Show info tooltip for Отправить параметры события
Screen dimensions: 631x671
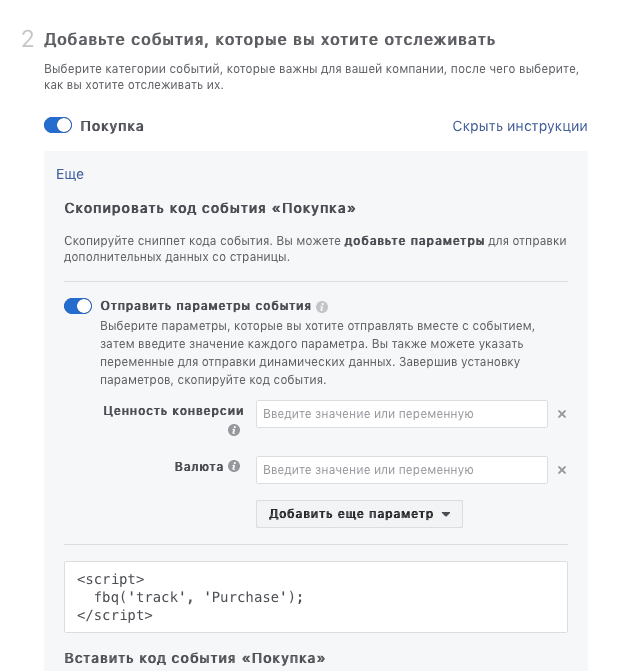[x=322, y=307]
